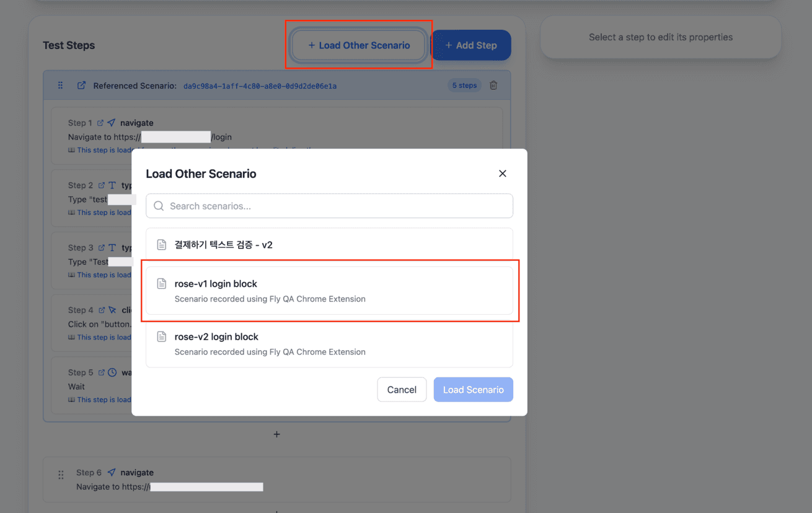Click the Add Step button

(470, 45)
